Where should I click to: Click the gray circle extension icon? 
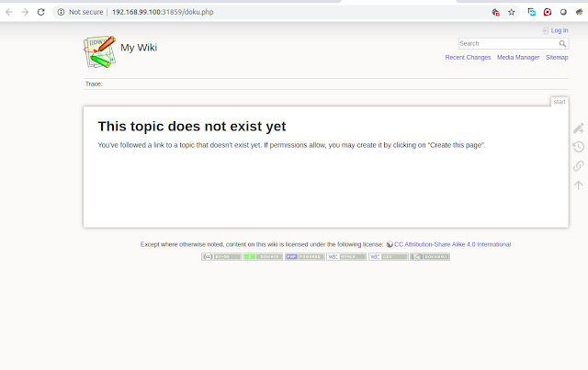[563, 12]
